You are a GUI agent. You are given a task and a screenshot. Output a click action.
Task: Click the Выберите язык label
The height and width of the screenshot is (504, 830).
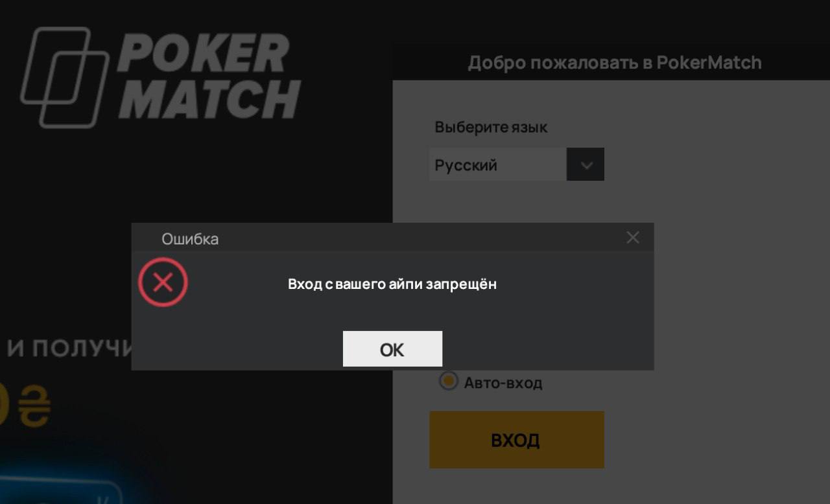[x=491, y=127]
